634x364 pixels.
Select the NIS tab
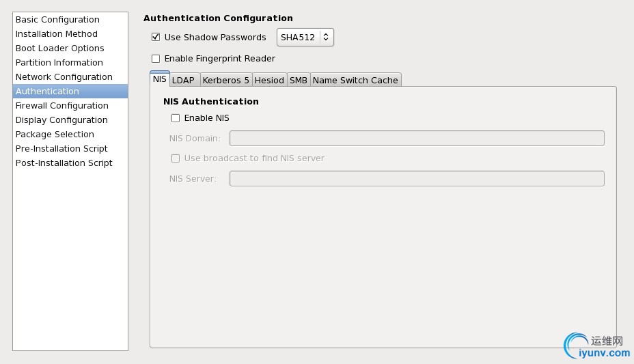(160, 79)
